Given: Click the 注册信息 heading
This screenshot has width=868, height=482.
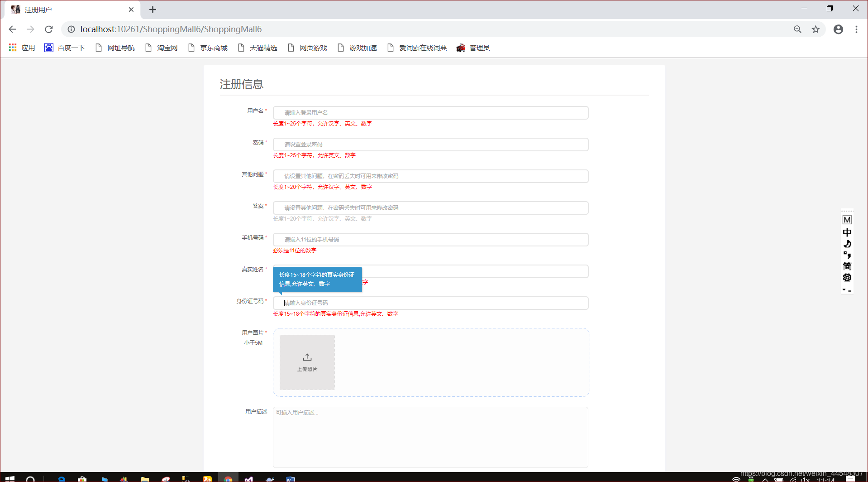Looking at the screenshot, I should (242, 84).
